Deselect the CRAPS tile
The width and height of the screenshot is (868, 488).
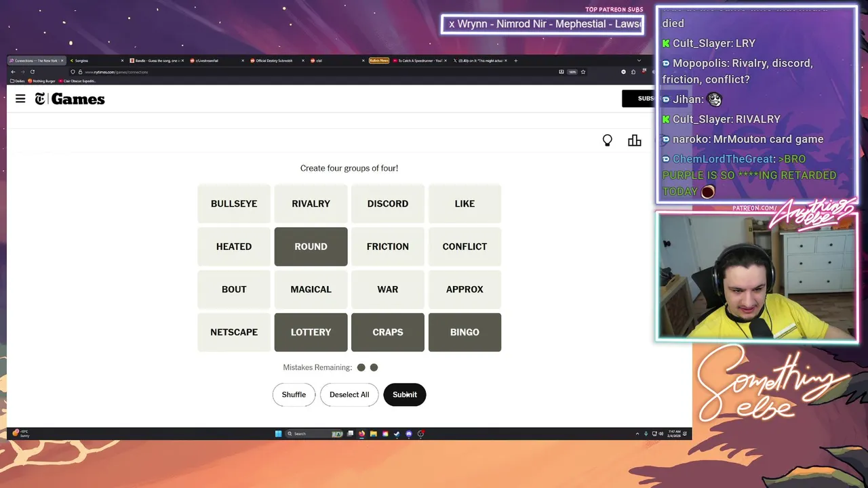(x=388, y=332)
